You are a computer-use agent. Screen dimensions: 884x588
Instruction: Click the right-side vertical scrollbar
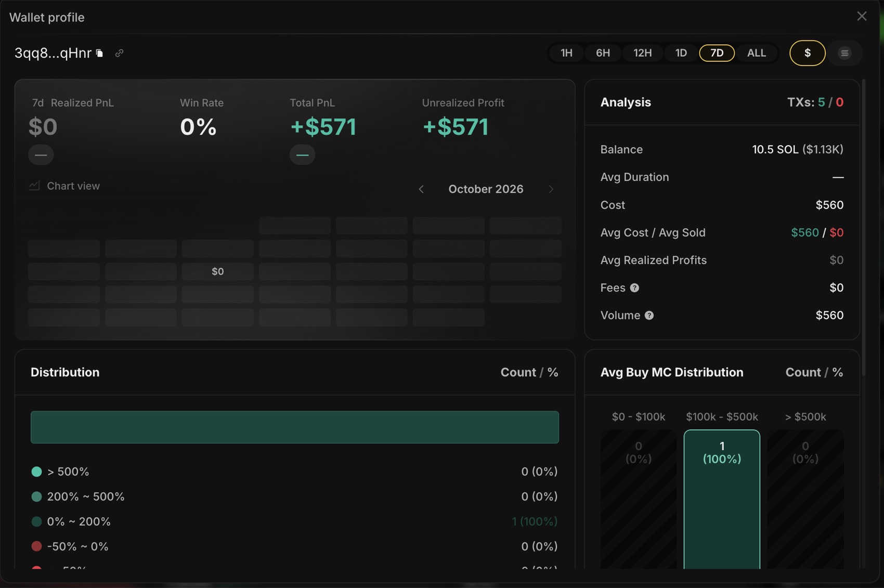click(864, 227)
